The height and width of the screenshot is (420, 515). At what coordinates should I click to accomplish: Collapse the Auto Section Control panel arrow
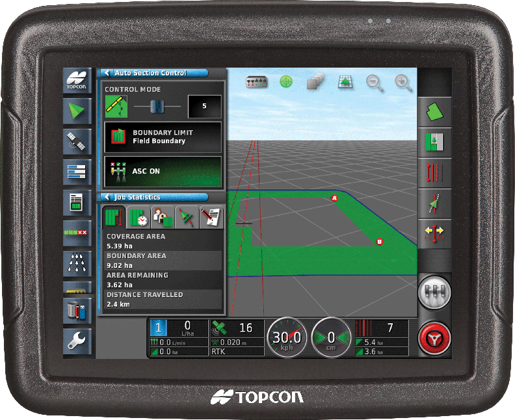106,73
